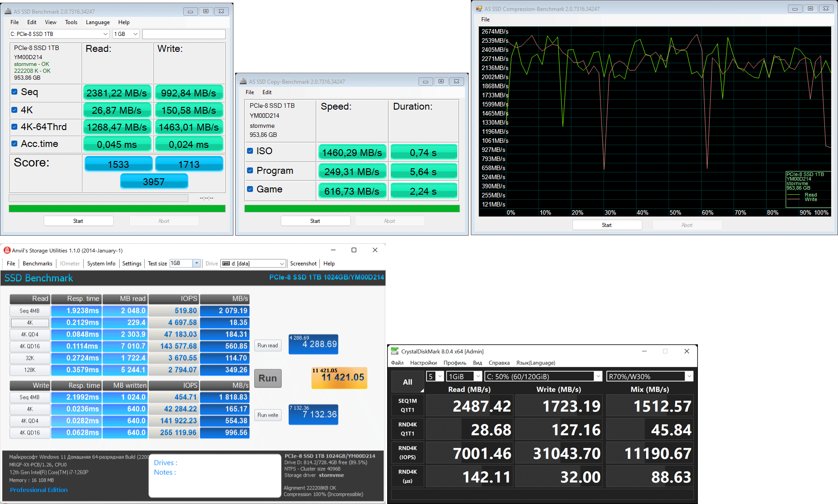This screenshot has width=838, height=504.
Task: Click the AS SSD Copy-Benchmark title icon
Action: [243, 81]
